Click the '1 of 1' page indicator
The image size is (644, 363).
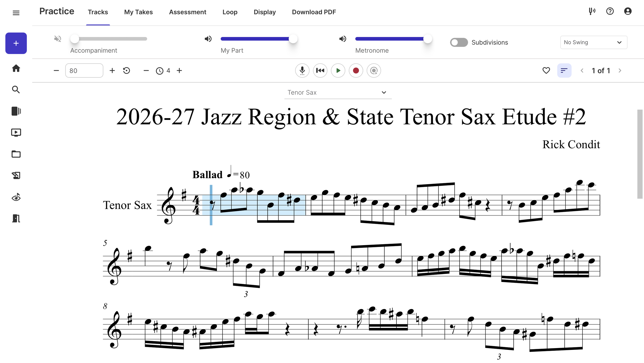(601, 70)
